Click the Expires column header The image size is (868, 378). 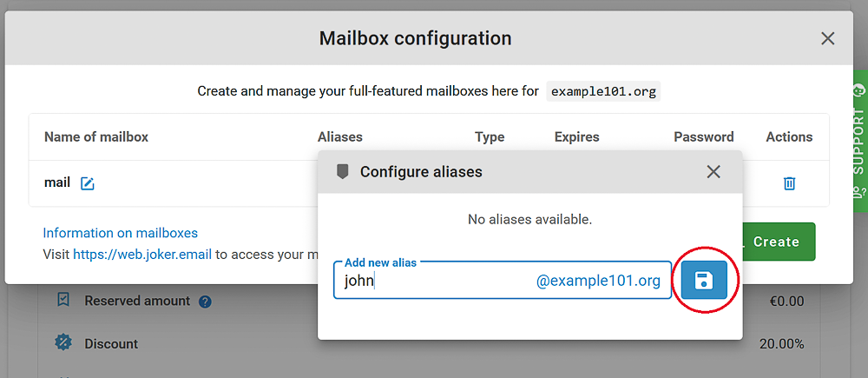click(576, 136)
